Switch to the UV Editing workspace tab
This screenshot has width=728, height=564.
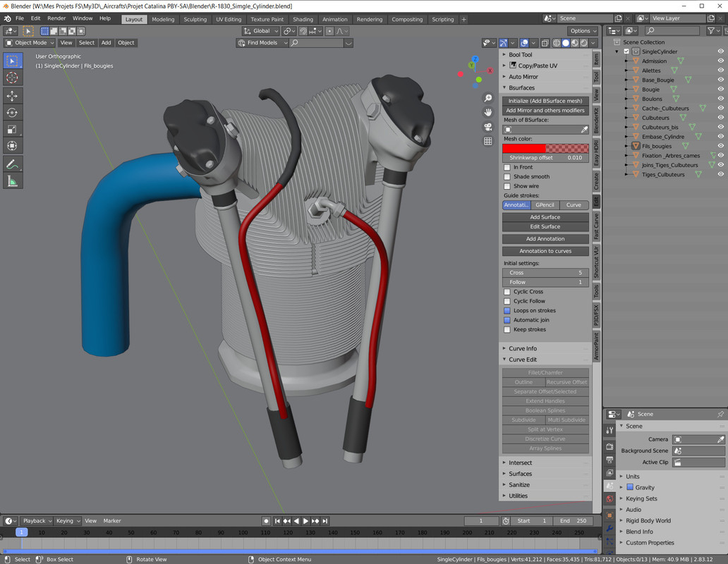tap(229, 20)
